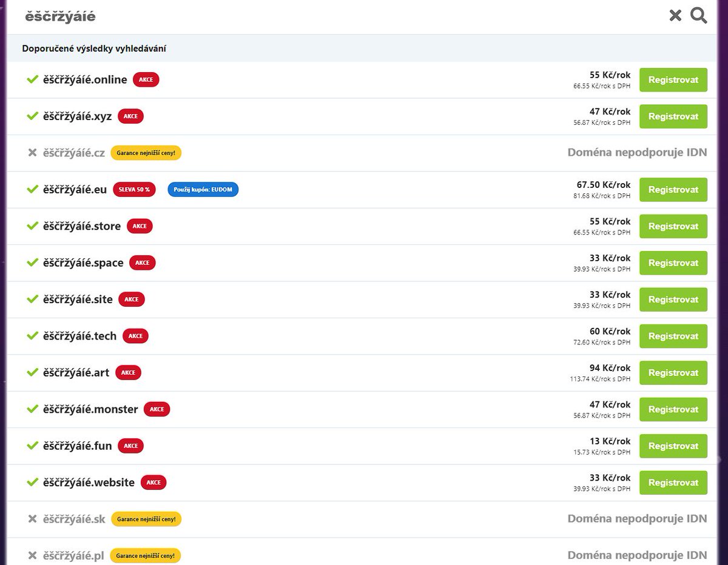Click the gray X beside ěščřžýáíé.cz
This screenshot has height=565, width=728.
tap(33, 153)
